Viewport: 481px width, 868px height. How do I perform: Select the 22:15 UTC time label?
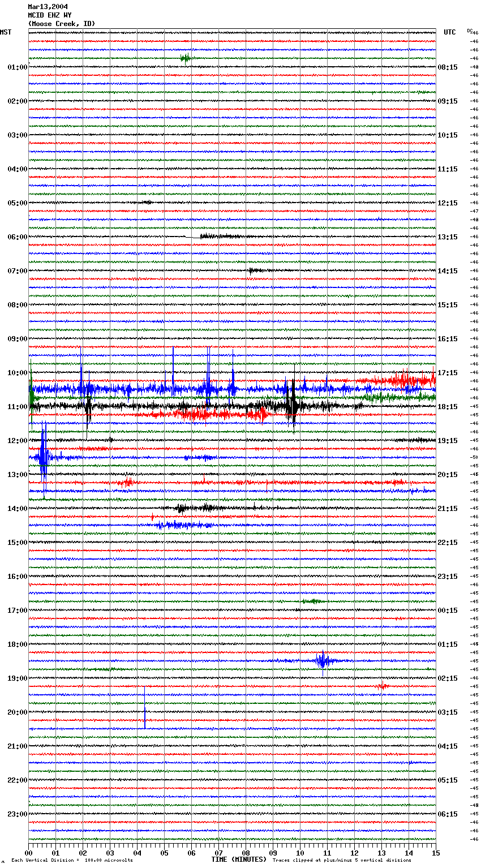coord(448,543)
